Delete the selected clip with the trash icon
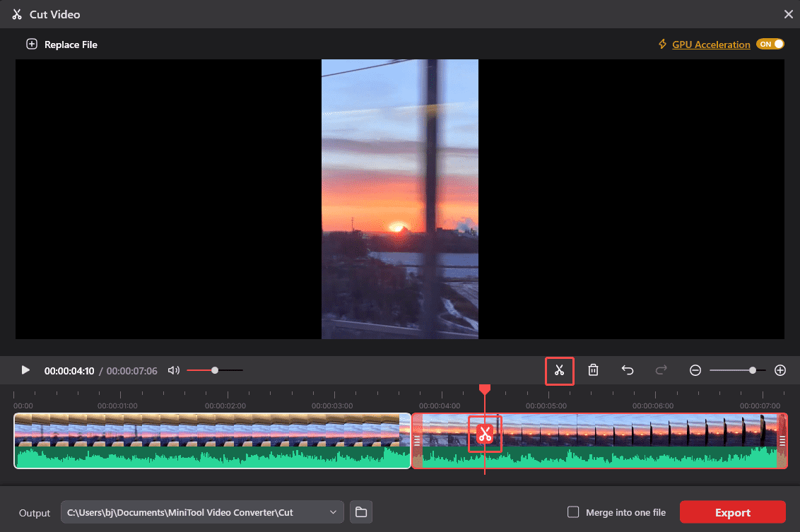800x532 pixels. click(593, 370)
